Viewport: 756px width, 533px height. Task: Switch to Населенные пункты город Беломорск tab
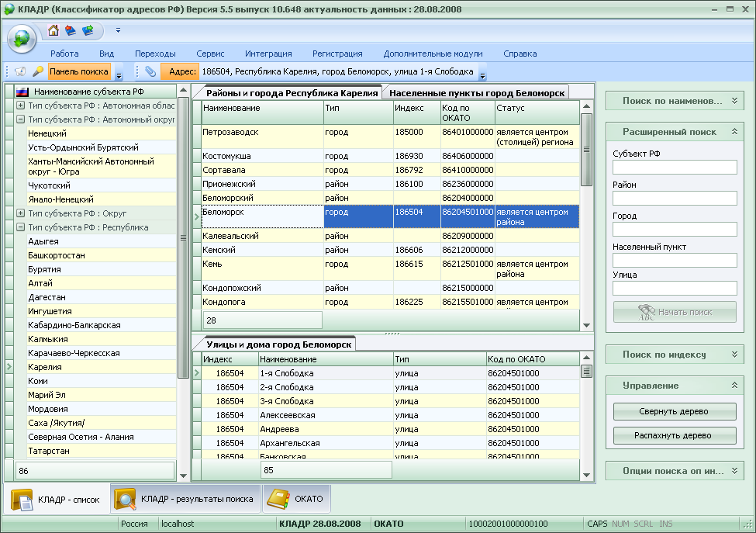point(476,92)
